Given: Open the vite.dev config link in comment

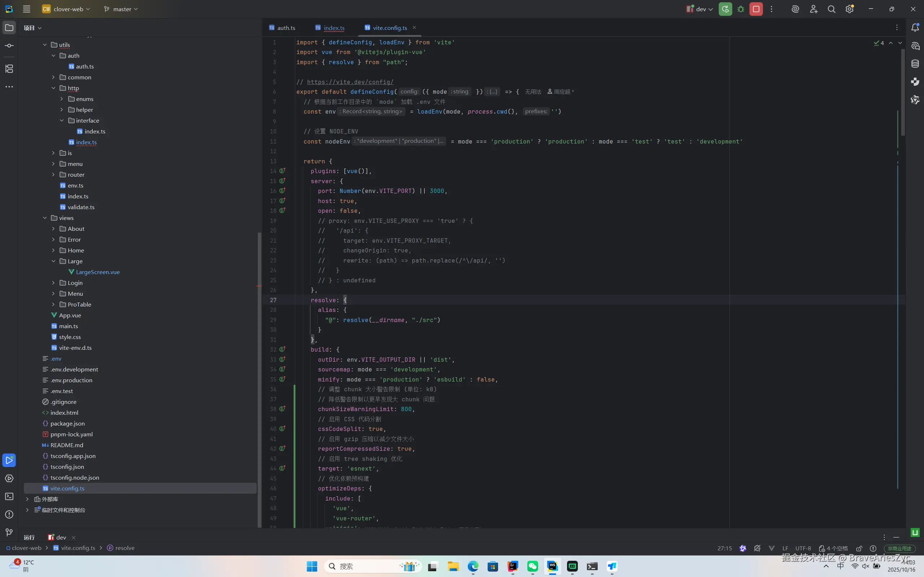Looking at the screenshot, I should pos(350,82).
